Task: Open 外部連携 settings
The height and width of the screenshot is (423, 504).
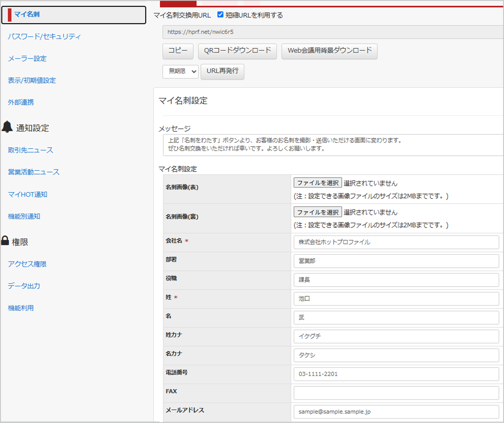Action: tap(21, 102)
